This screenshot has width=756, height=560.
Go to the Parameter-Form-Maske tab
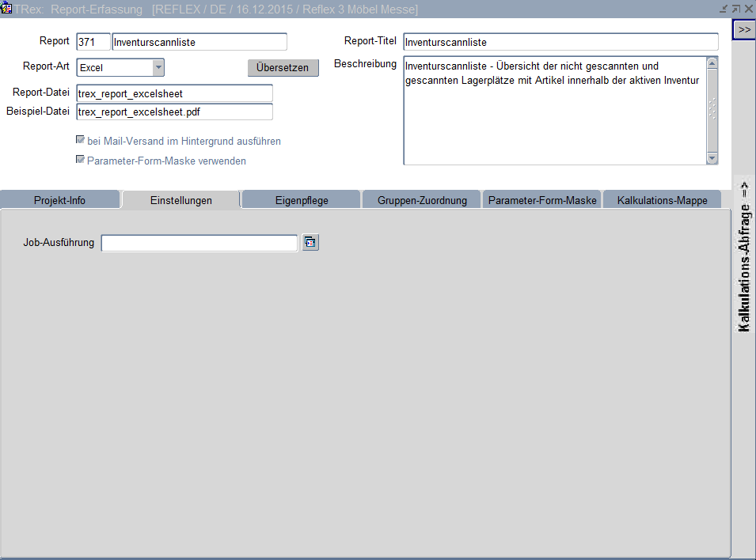click(x=542, y=200)
